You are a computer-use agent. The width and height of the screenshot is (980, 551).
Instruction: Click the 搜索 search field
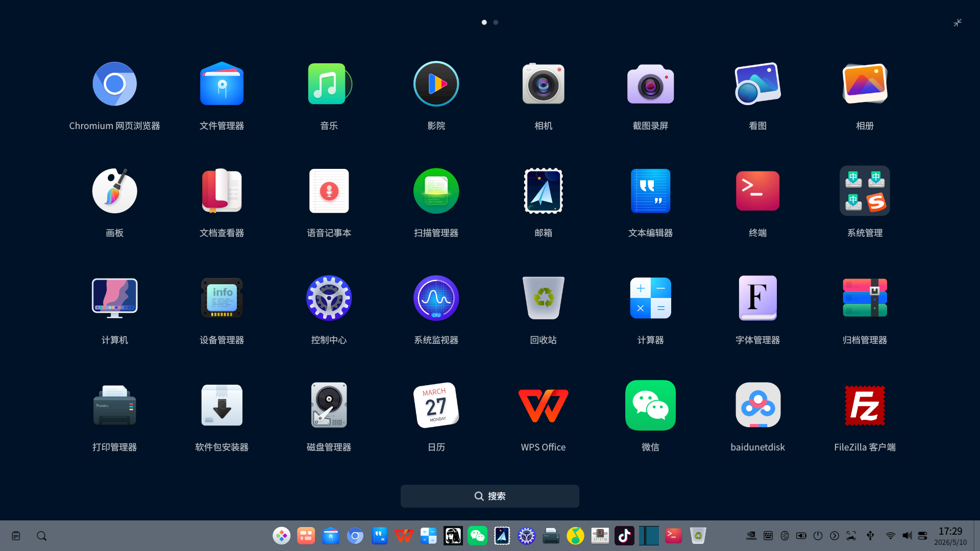[x=489, y=496]
